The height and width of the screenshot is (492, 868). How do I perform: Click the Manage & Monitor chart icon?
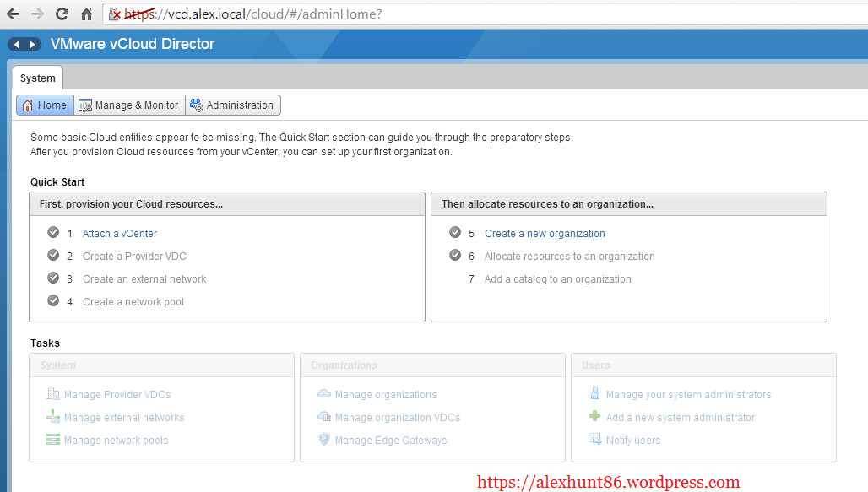[84, 105]
